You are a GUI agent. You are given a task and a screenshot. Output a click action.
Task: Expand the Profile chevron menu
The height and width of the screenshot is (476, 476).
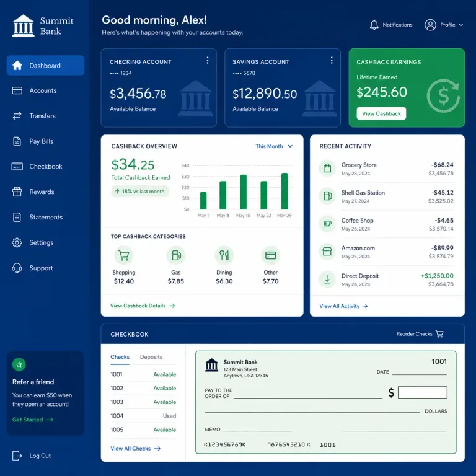coord(461,25)
